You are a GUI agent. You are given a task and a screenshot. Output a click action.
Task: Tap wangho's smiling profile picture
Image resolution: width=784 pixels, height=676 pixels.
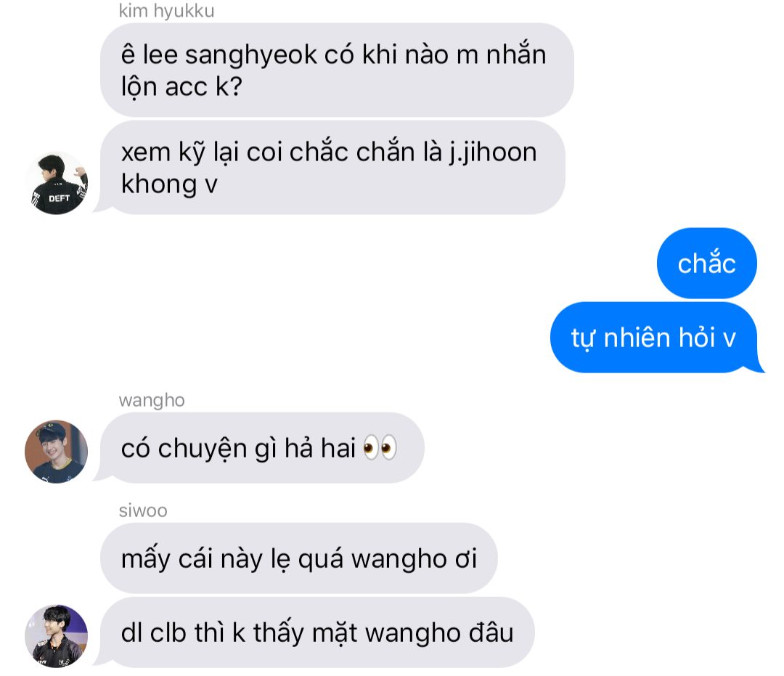tap(57, 452)
